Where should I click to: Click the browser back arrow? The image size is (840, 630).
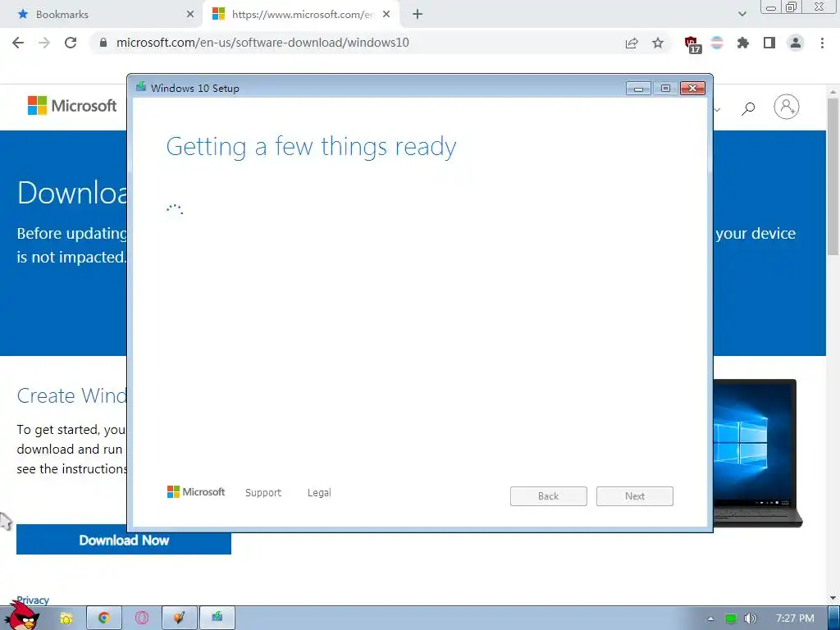tap(18, 43)
